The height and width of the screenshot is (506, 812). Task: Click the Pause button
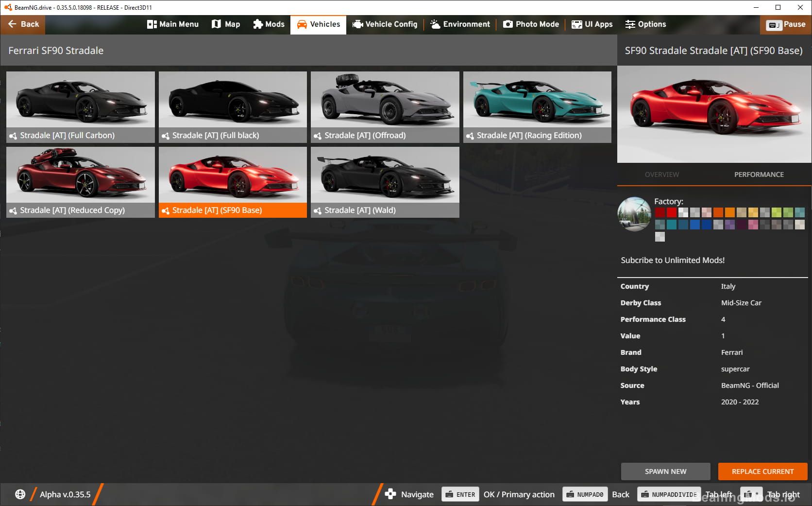(x=786, y=24)
